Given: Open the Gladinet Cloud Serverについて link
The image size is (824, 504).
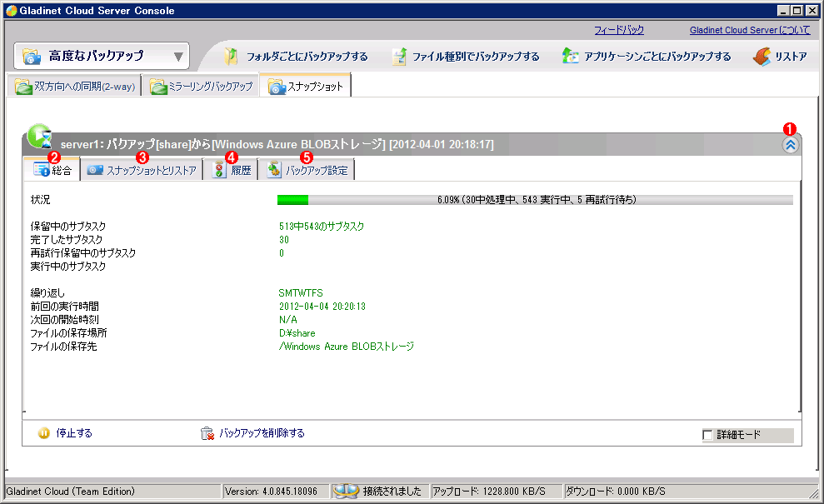Looking at the screenshot, I should coord(750,31).
